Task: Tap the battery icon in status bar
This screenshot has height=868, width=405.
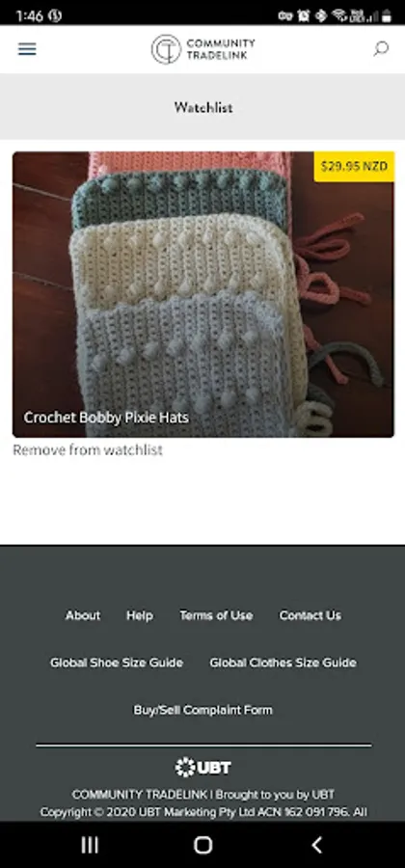Action: tap(387, 16)
